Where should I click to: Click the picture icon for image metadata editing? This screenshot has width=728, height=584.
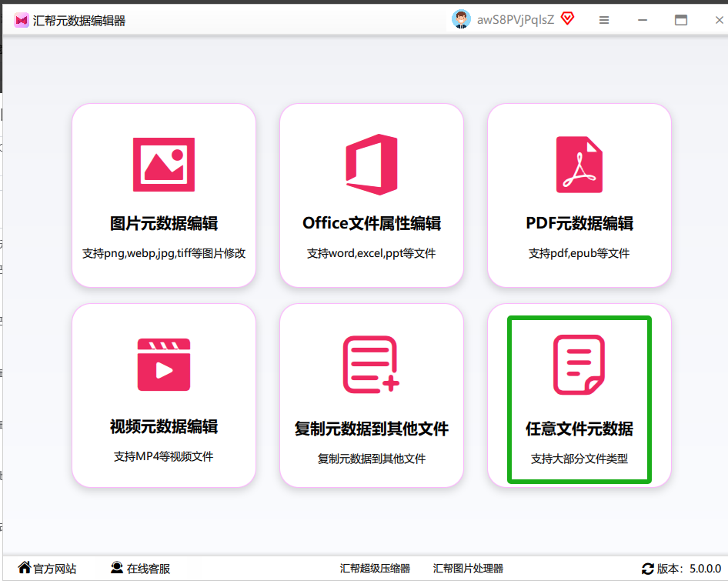[x=163, y=165]
